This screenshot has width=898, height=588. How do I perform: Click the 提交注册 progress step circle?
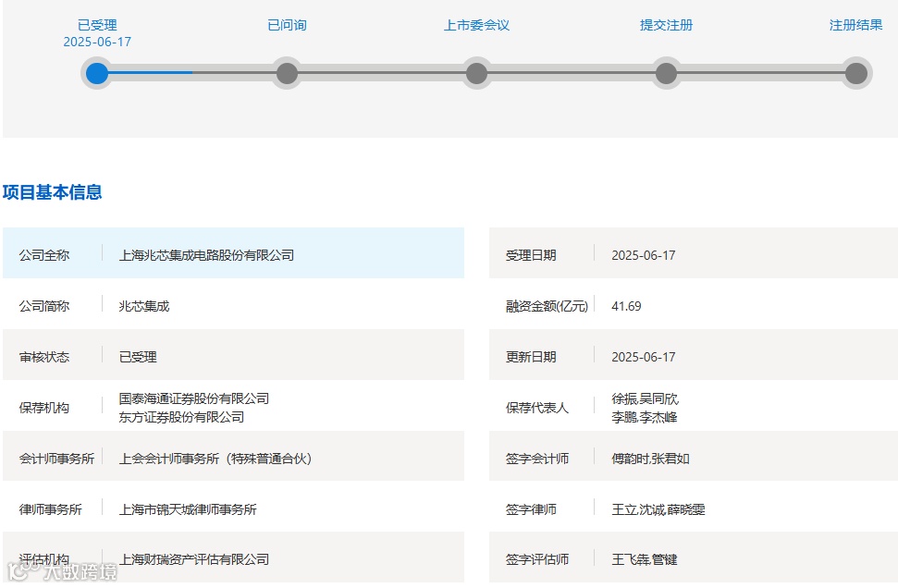(x=666, y=73)
